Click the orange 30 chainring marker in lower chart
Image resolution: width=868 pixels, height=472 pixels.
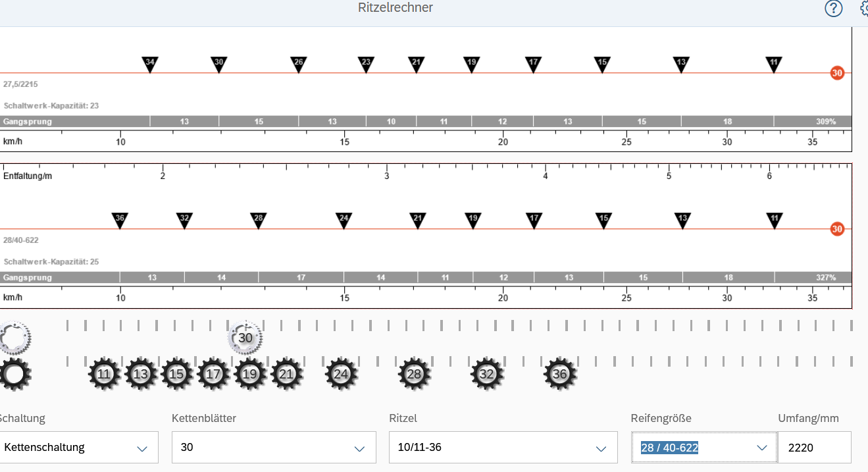pos(837,229)
